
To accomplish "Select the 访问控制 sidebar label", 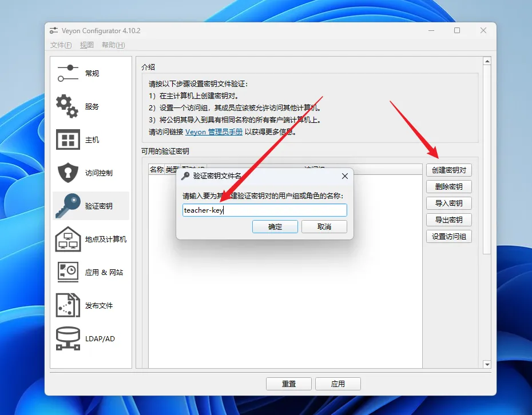I will tap(99, 173).
